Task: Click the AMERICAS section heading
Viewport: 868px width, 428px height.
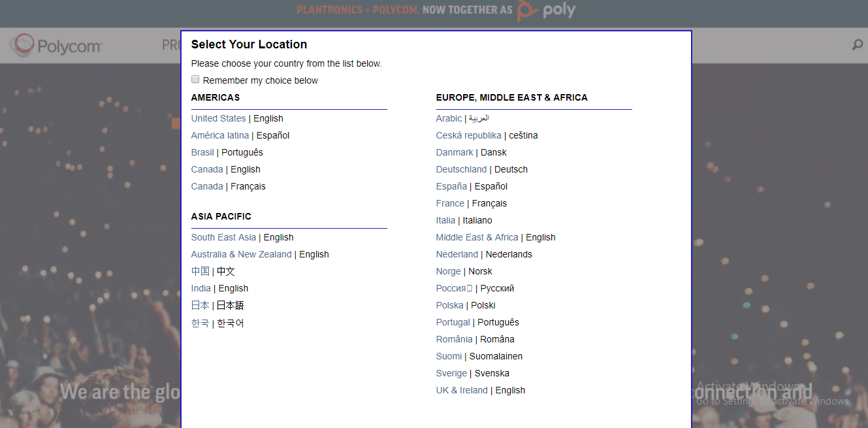Action: pyautogui.click(x=216, y=97)
